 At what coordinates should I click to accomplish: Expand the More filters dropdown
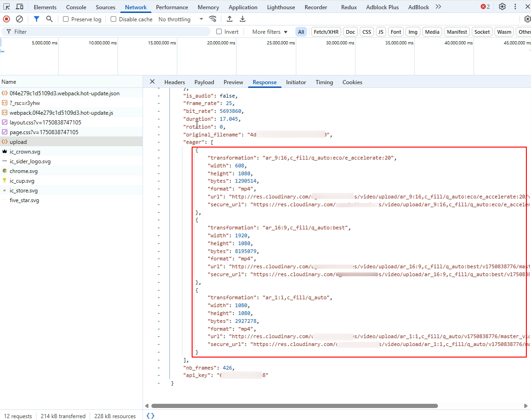(x=270, y=32)
